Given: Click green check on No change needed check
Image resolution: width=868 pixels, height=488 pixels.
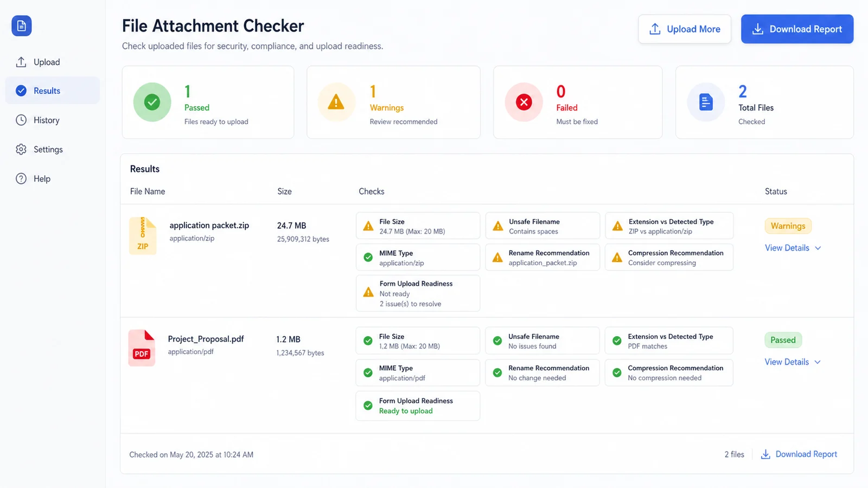Looking at the screenshot, I should click(x=497, y=373).
